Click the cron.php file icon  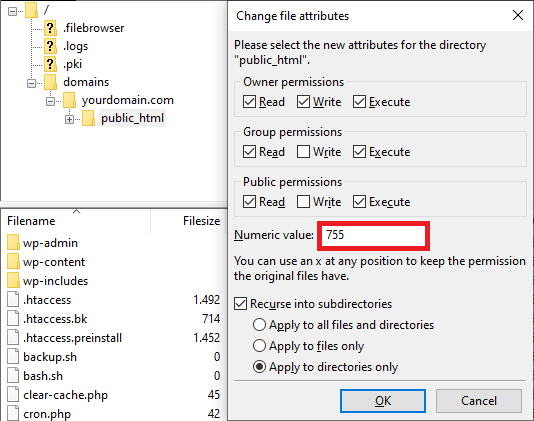[13, 414]
